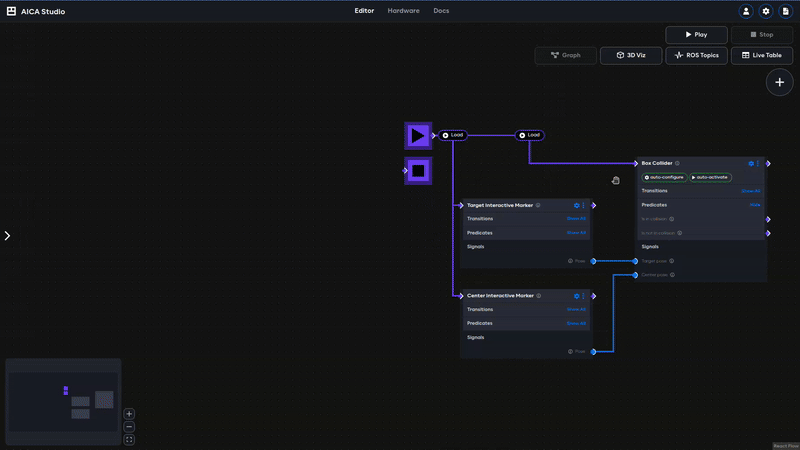This screenshot has width=800, height=450.
Task: Click info icon next to Is in collision
Action: point(671,219)
